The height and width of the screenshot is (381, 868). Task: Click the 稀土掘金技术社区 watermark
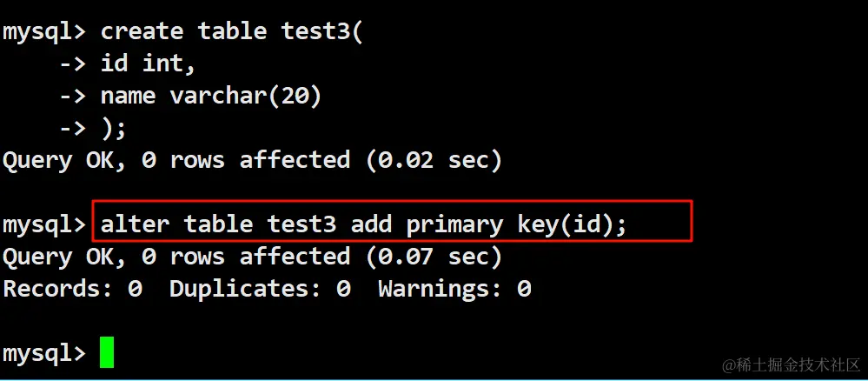(x=786, y=362)
